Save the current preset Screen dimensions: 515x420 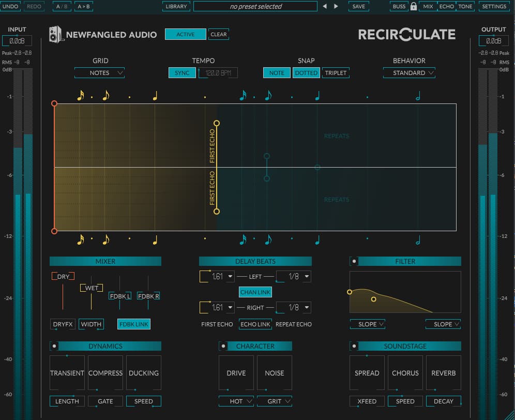359,6
